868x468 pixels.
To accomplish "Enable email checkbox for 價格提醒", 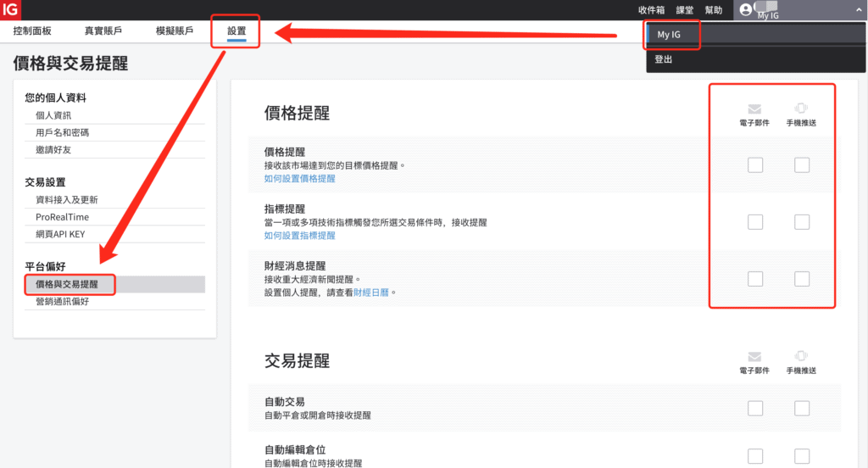I will point(755,164).
